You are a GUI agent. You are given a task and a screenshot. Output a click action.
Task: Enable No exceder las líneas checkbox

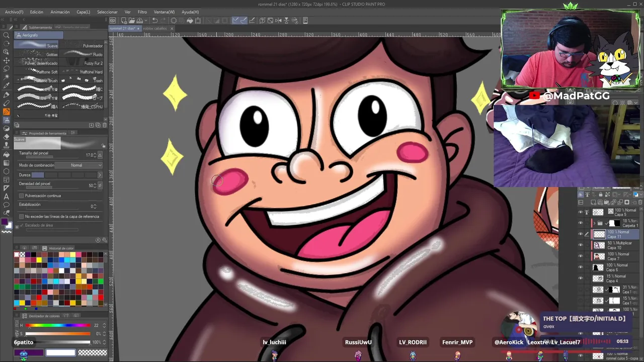21,216
